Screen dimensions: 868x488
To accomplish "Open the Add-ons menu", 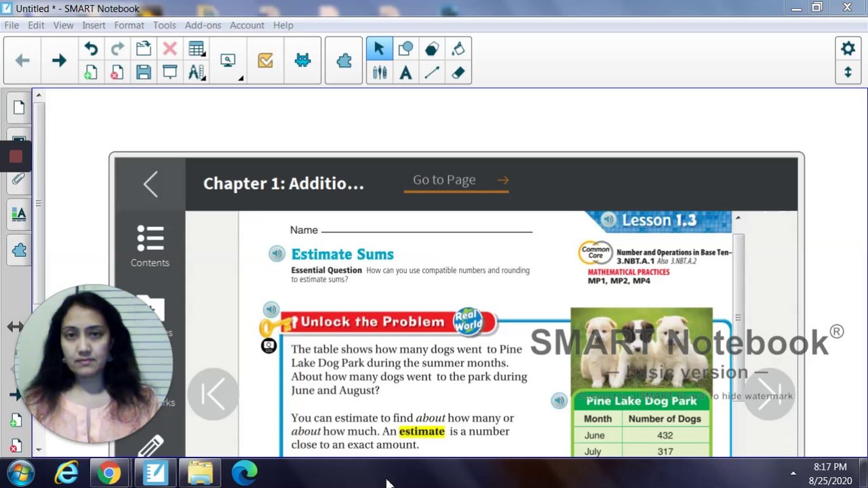I will coord(203,25).
